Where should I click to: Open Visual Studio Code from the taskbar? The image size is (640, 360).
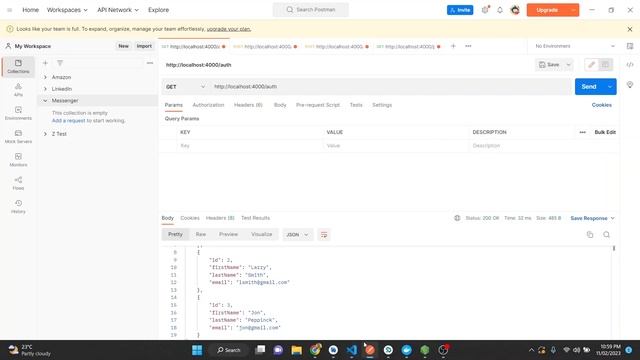tap(351, 350)
